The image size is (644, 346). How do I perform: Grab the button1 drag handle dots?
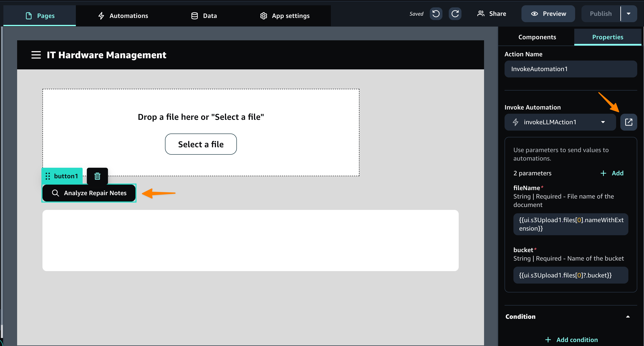coord(48,176)
